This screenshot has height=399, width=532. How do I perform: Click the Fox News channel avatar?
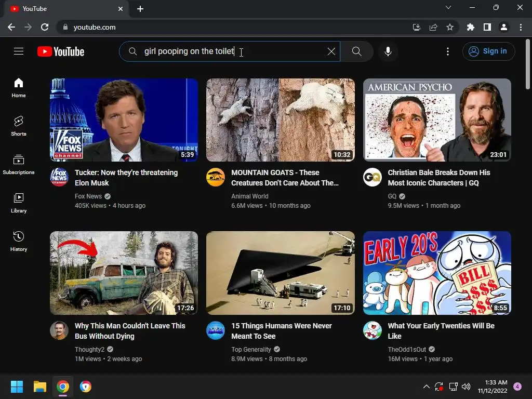tap(59, 177)
